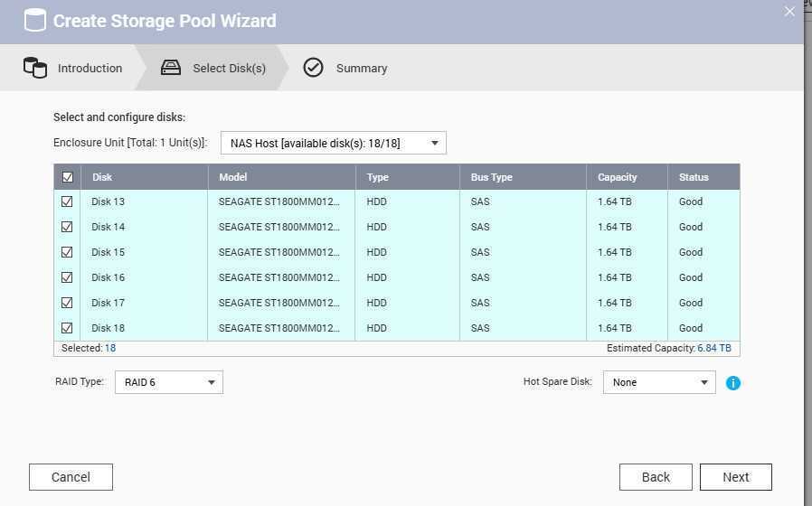Image resolution: width=812 pixels, height=506 pixels.
Task: Toggle the select-all disks header checkbox
Action: tap(67, 177)
